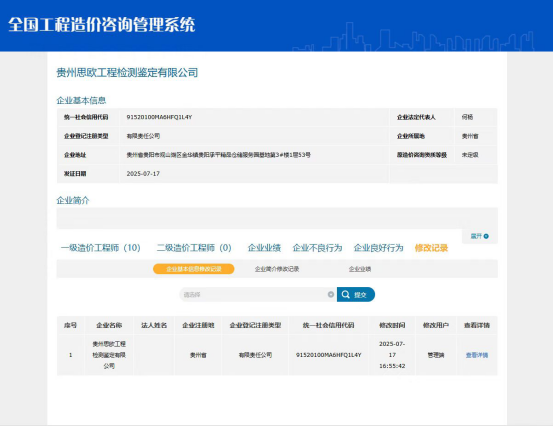The height and width of the screenshot is (426, 554).
Task: Click the 企业名称 column header
Action: coord(109,325)
